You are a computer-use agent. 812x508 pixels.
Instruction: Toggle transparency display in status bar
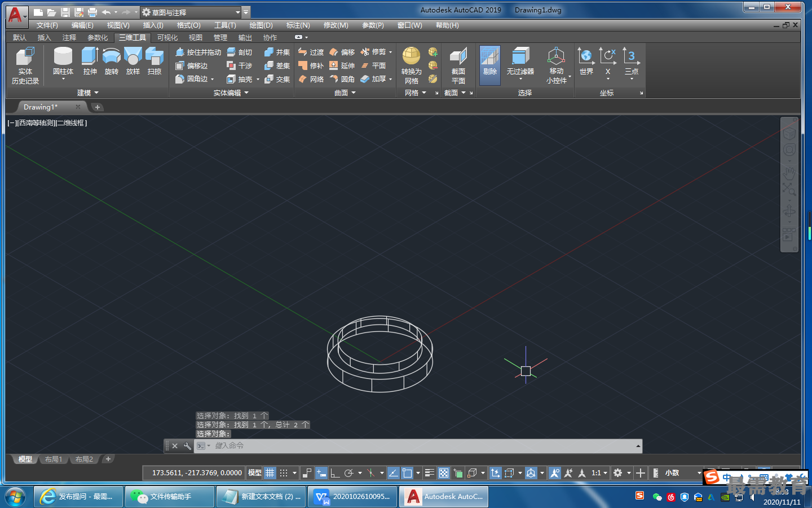point(444,473)
